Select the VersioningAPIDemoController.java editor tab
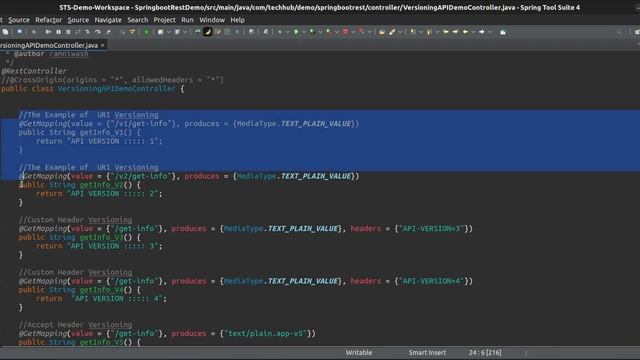The width and height of the screenshot is (640, 360). coord(49,45)
